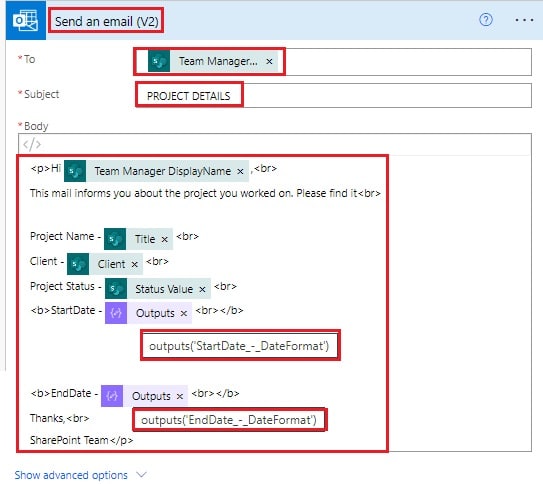Click the Body field label
Image resolution: width=543 pixels, height=484 pixels.
(36, 126)
